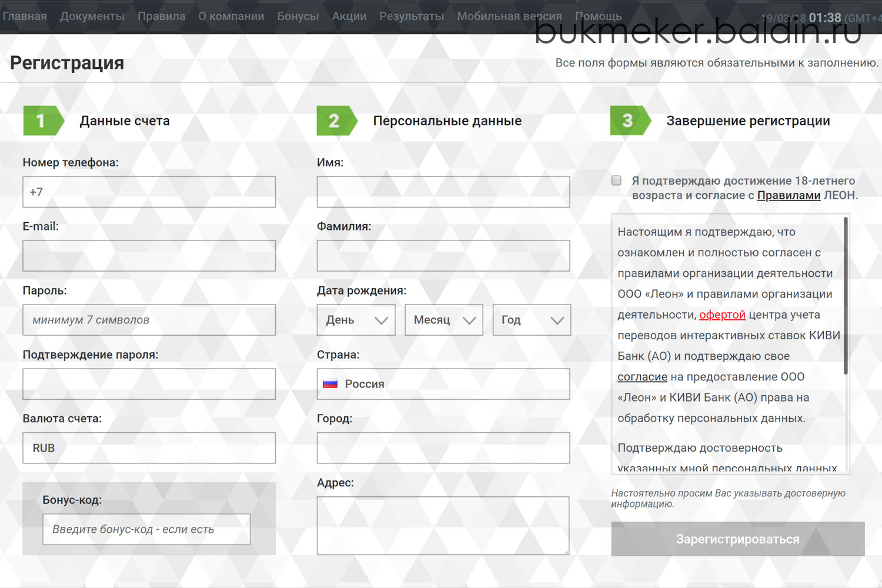The width and height of the screenshot is (882, 588).
Task: Click the Зарегистрироваться button
Action: click(738, 539)
